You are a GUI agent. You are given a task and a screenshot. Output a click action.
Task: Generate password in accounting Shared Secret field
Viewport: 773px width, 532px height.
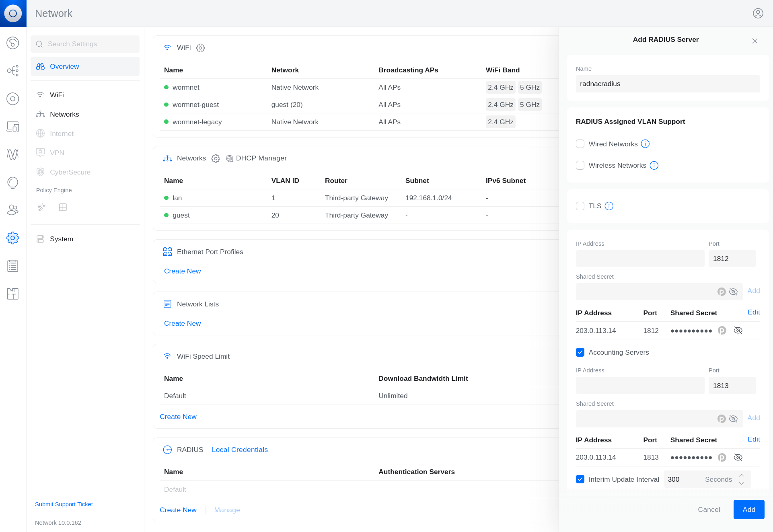point(722,419)
